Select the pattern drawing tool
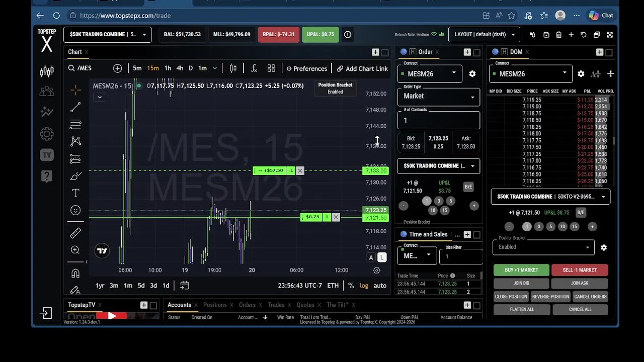The image size is (644, 362). [75, 141]
